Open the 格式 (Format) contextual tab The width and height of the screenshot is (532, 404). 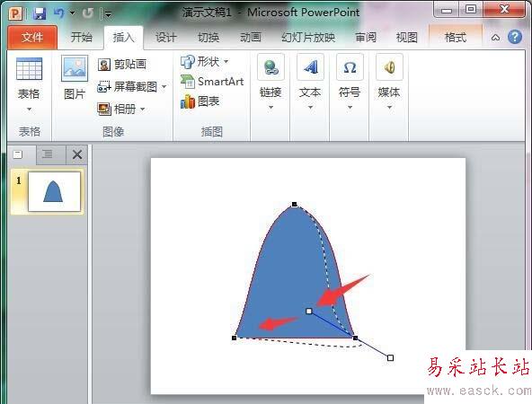point(456,38)
